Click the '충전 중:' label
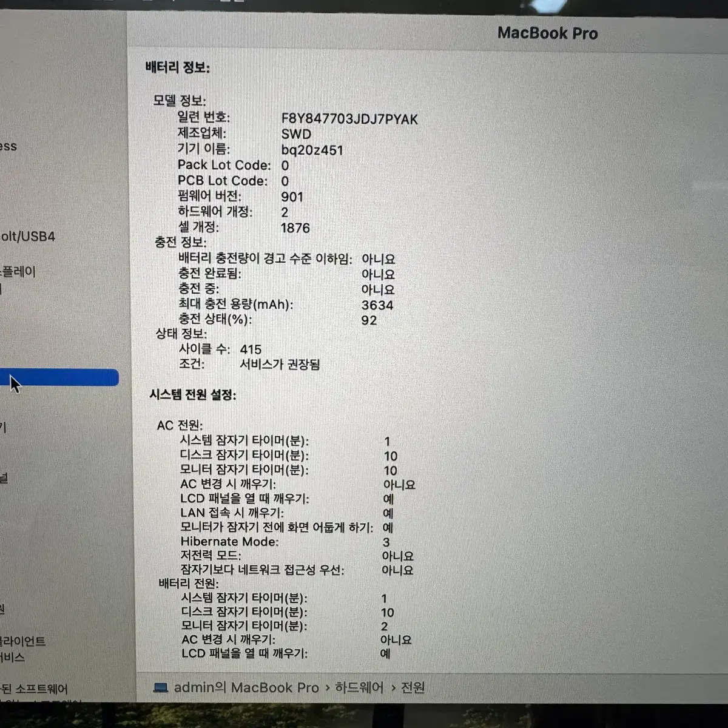 point(198,288)
